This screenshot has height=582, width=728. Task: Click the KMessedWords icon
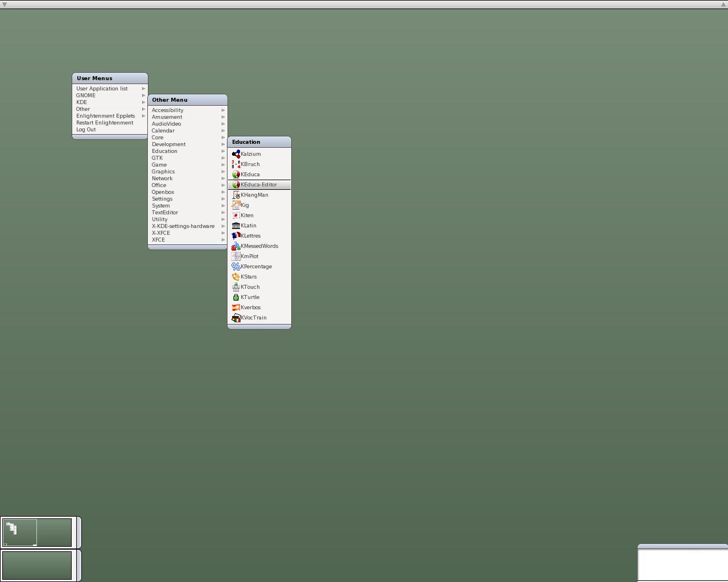coord(236,246)
